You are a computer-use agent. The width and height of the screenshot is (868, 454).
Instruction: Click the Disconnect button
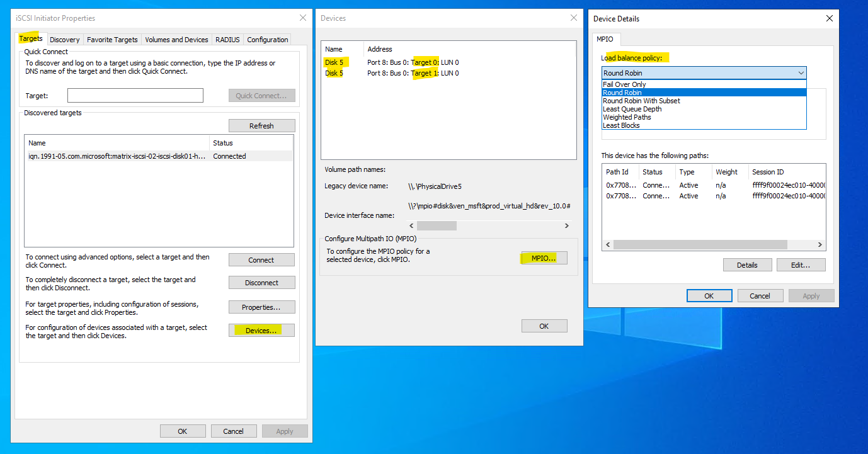point(261,283)
